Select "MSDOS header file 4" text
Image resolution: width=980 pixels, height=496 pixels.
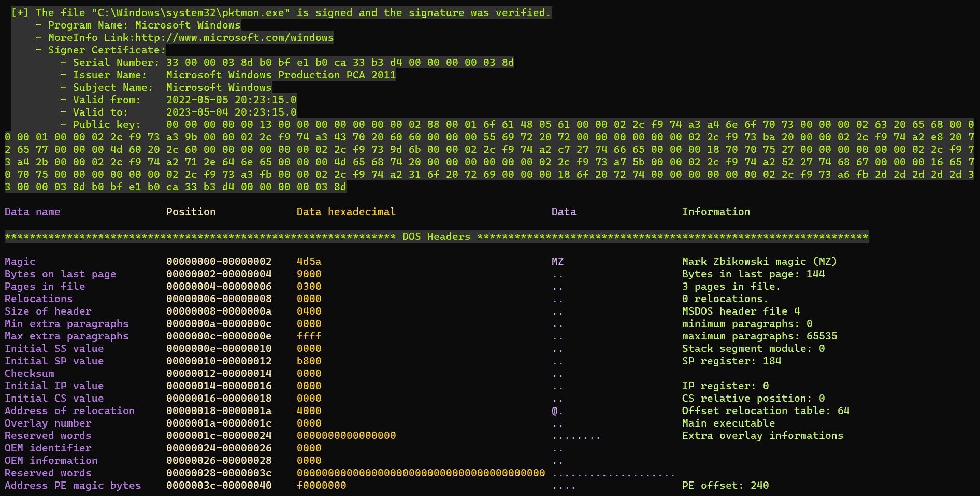tap(741, 311)
